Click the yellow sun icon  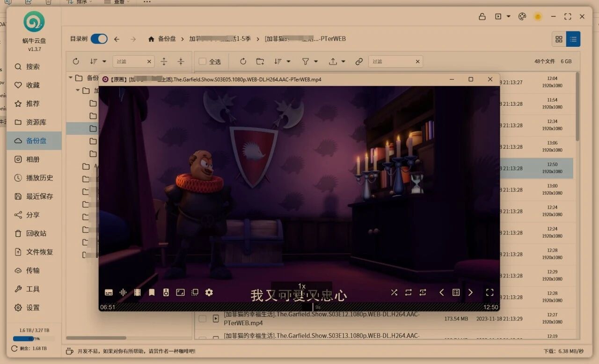(538, 16)
